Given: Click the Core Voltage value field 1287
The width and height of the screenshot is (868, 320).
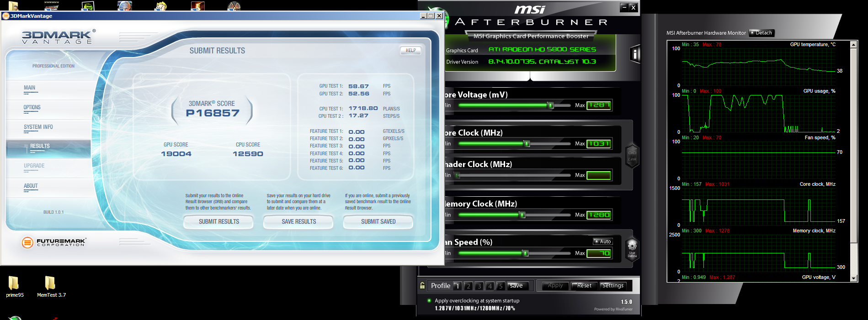Looking at the screenshot, I should click(x=599, y=105).
